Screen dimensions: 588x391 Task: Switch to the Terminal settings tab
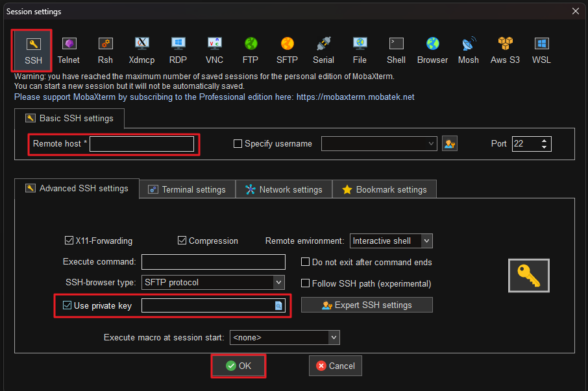click(x=187, y=189)
